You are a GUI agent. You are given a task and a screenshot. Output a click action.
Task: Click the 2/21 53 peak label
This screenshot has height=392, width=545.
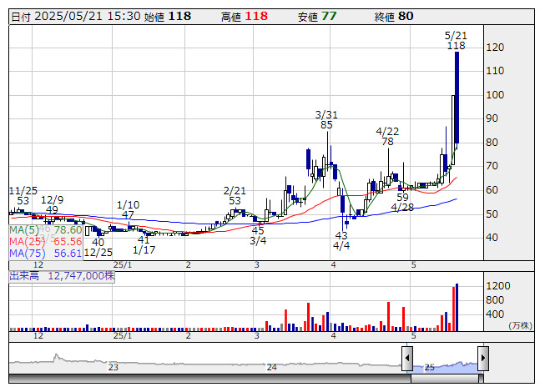coord(235,195)
